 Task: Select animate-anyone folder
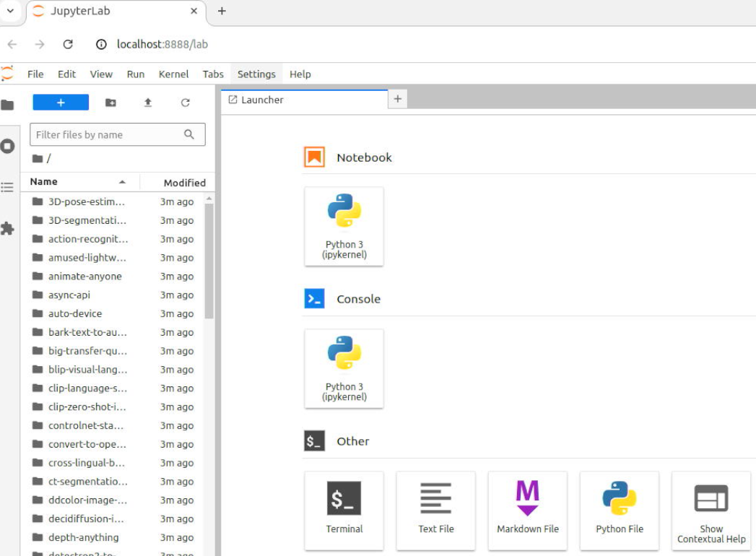tap(113, 277)
